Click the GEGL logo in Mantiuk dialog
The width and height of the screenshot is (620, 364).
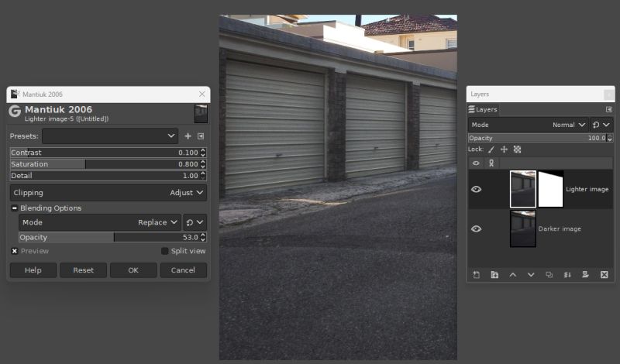tap(15, 112)
